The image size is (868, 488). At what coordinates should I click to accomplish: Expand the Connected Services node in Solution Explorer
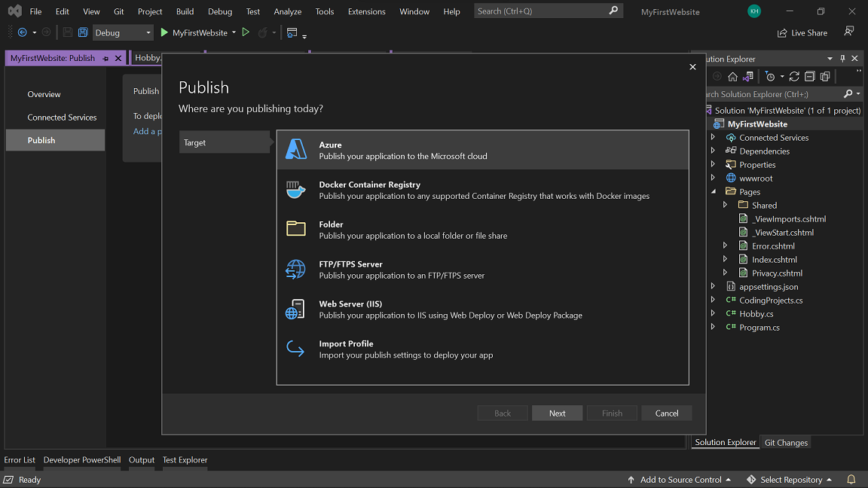click(713, 136)
